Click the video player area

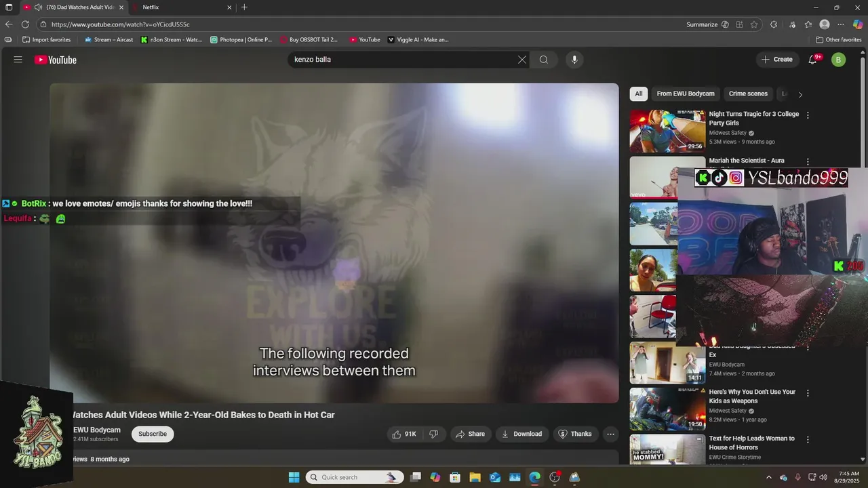[x=334, y=243]
